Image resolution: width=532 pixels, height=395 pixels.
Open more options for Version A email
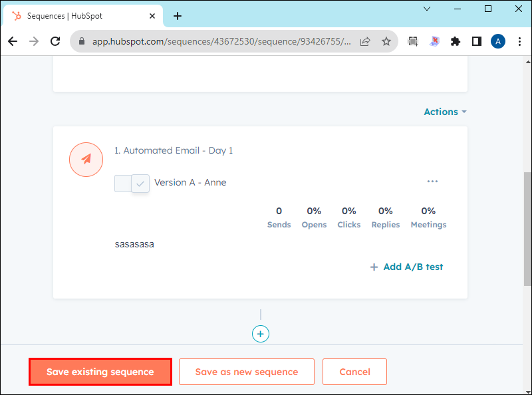coord(432,181)
